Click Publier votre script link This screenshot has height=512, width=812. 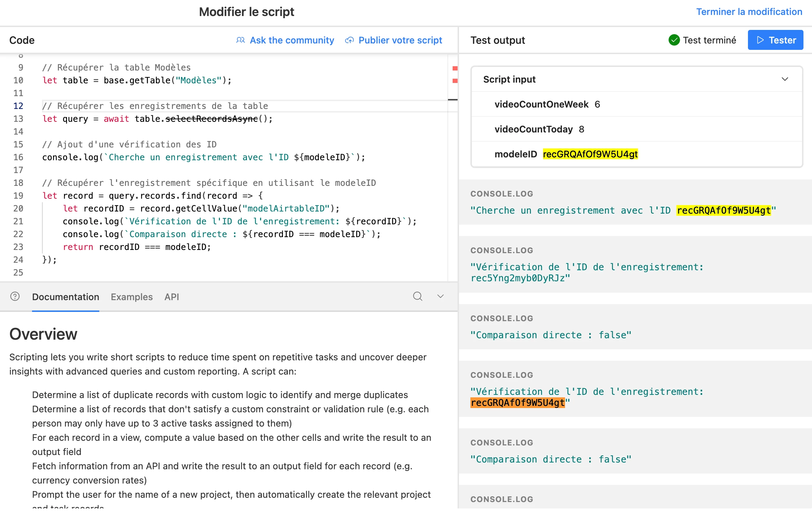(x=400, y=40)
